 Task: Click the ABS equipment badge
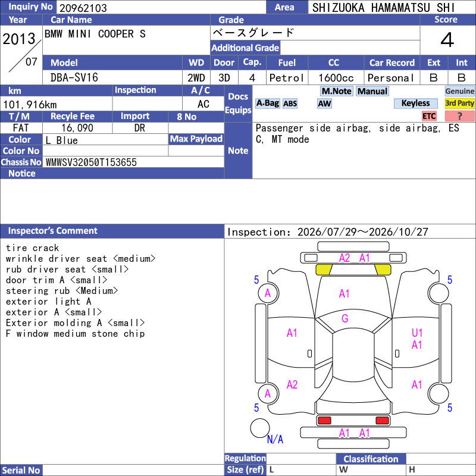coord(290,104)
